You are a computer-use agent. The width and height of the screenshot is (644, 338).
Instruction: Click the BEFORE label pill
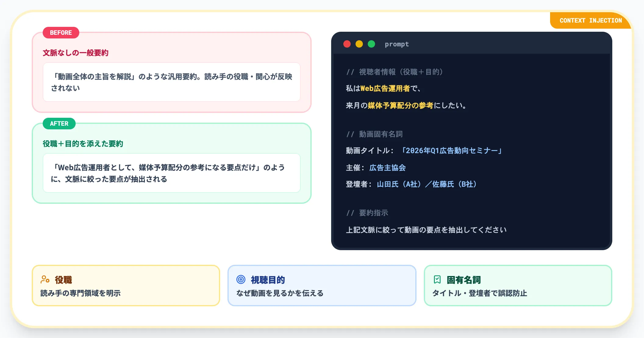click(x=61, y=33)
